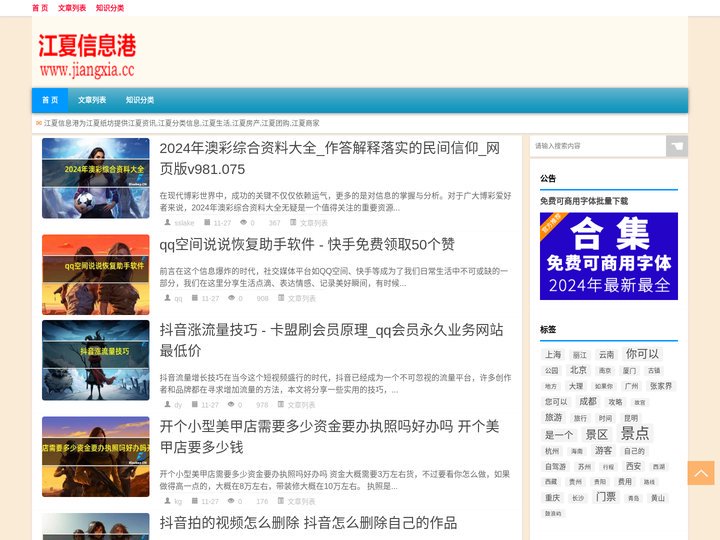Open 文章列表 in the blue navigation bar
This screenshot has width=720, height=540.
[x=92, y=100]
